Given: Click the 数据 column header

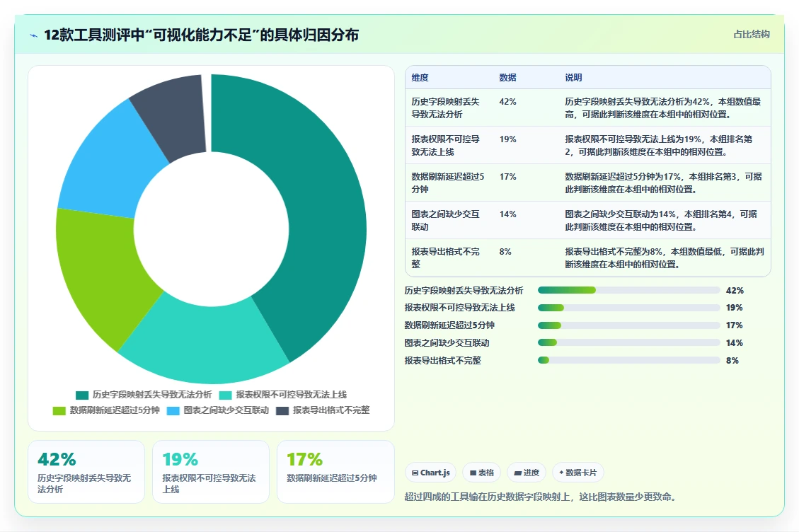Looking at the screenshot, I should pos(507,77).
